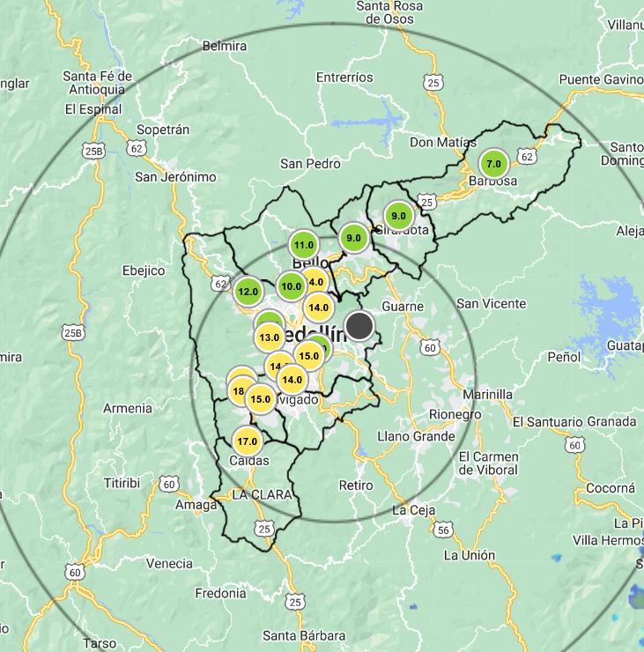The width and height of the screenshot is (644, 652).
Task: Click the Santa Bárbara town label
Action: [x=304, y=636]
